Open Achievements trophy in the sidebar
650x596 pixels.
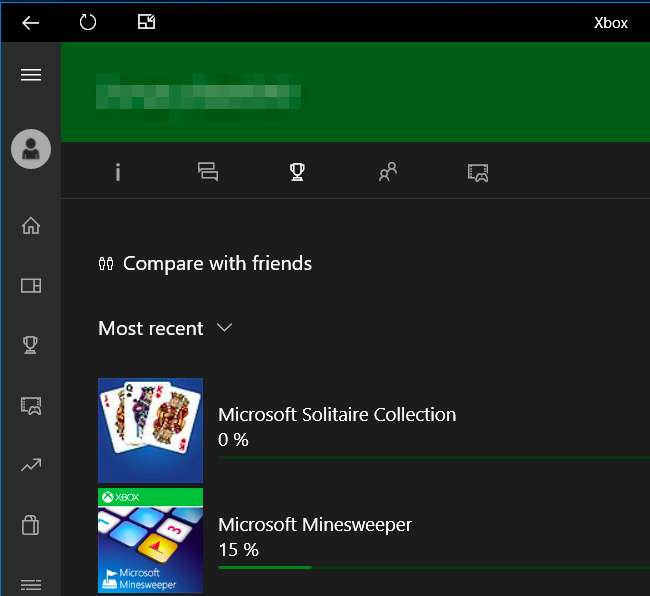click(30, 345)
